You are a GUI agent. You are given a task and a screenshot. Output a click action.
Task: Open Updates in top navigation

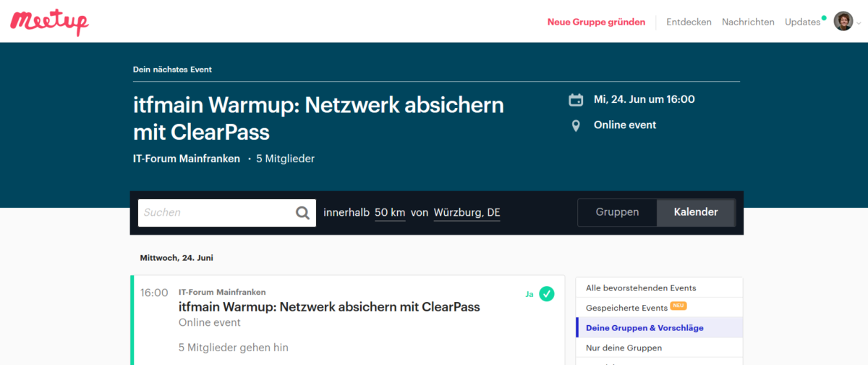tap(802, 22)
